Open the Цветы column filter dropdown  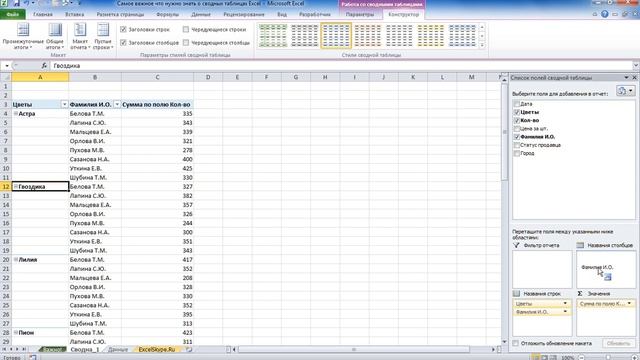64,104
